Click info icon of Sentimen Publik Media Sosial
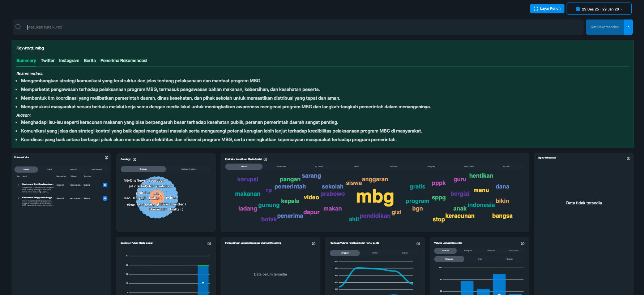This screenshot has width=644, height=295. [x=209, y=244]
